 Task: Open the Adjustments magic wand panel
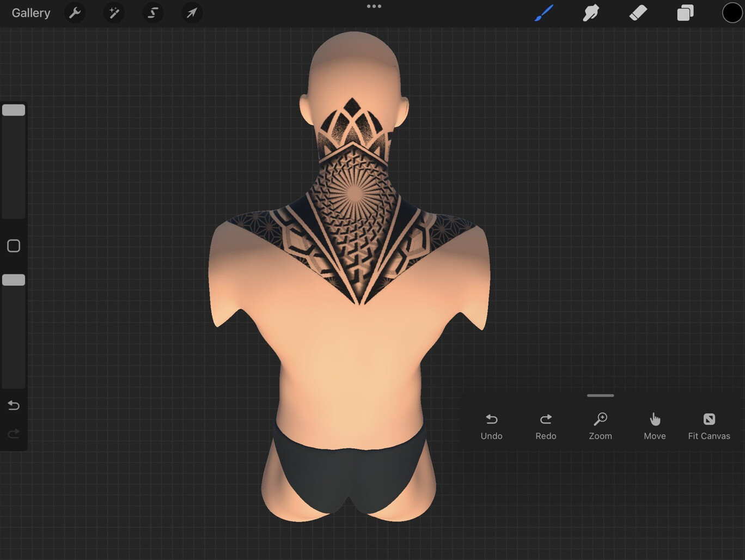point(114,13)
